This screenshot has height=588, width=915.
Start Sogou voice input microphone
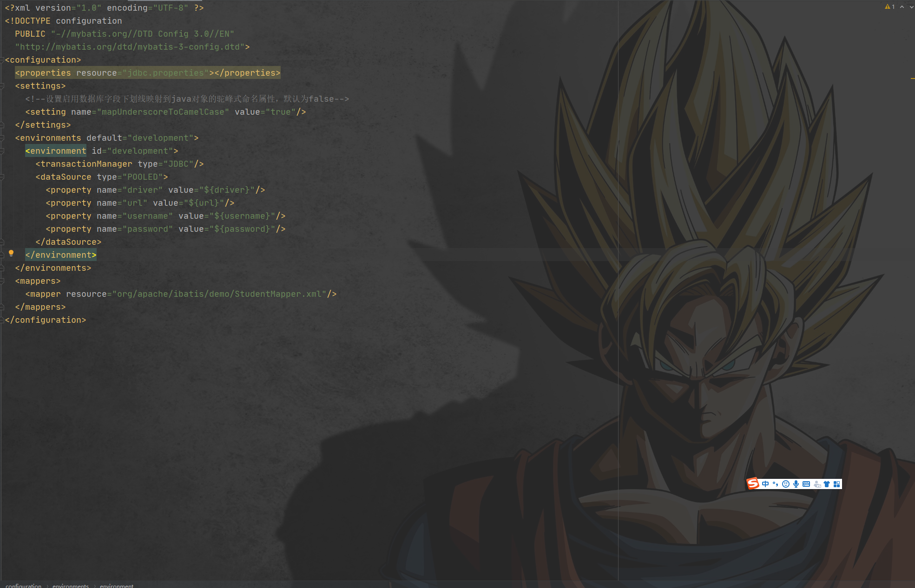click(796, 484)
